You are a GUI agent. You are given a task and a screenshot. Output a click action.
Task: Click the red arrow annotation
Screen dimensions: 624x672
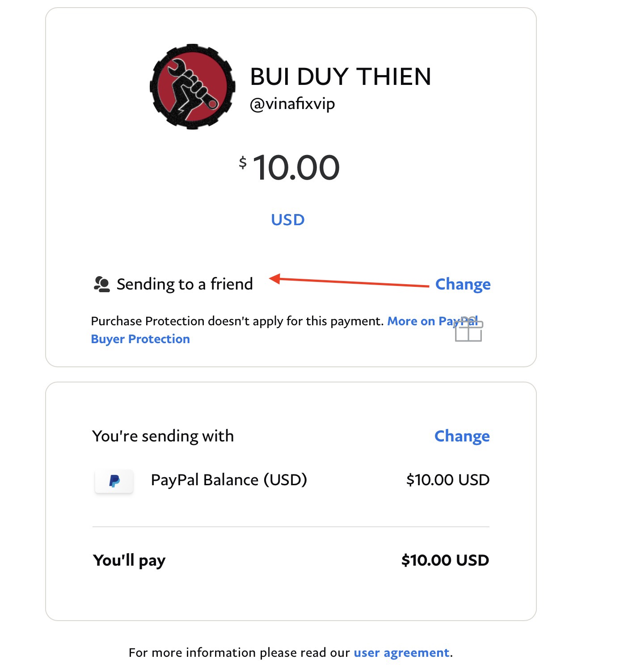coord(350,281)
